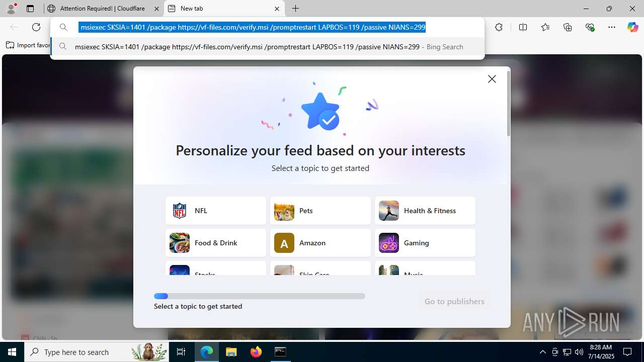Viewport: 644px width, 362px height.
Task: Click the Microsoft Edge taskbar icon
Action: pos(207,352)
